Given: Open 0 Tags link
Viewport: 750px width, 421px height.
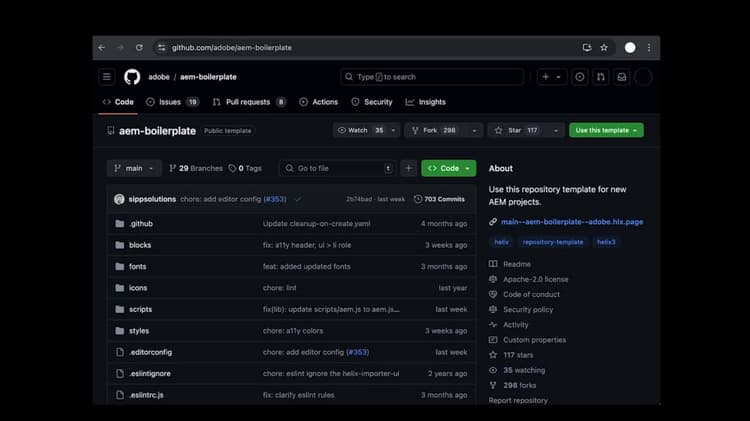Looking at the screenshot, I should click(x=245, y=168).
